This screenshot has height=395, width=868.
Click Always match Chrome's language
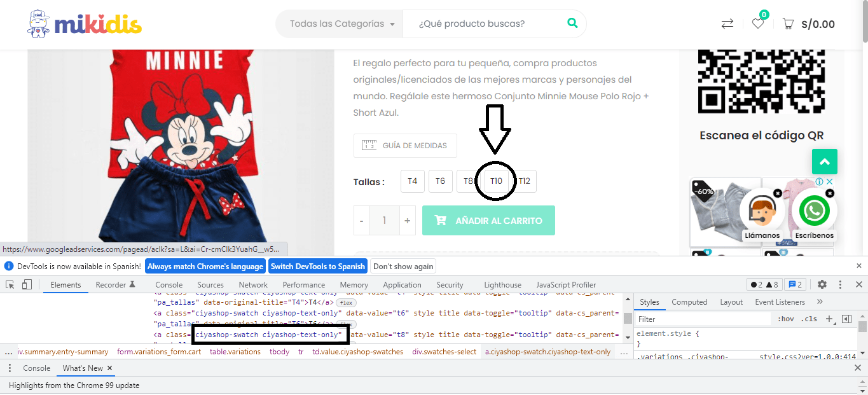[x=205, y=267]
